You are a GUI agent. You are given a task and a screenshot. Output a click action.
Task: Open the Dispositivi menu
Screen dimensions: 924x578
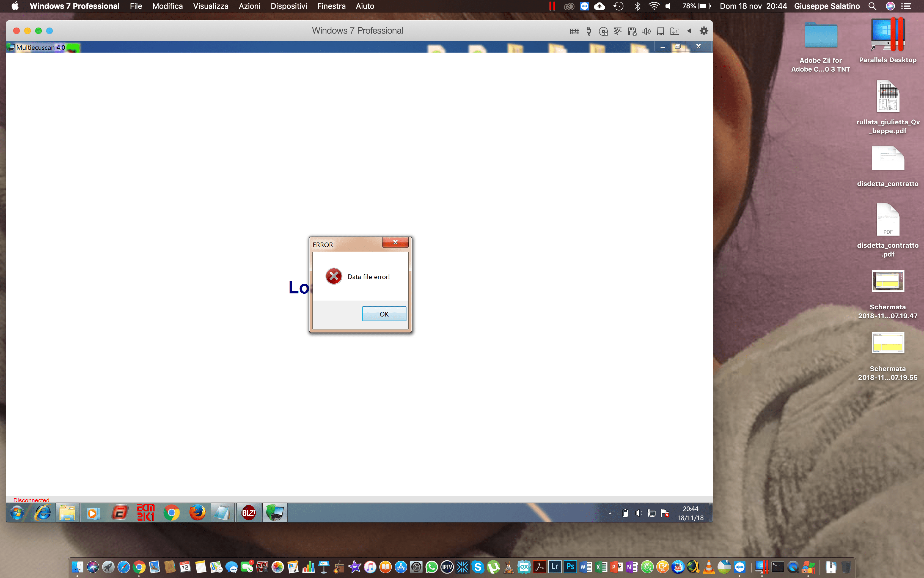click(289, 6)
